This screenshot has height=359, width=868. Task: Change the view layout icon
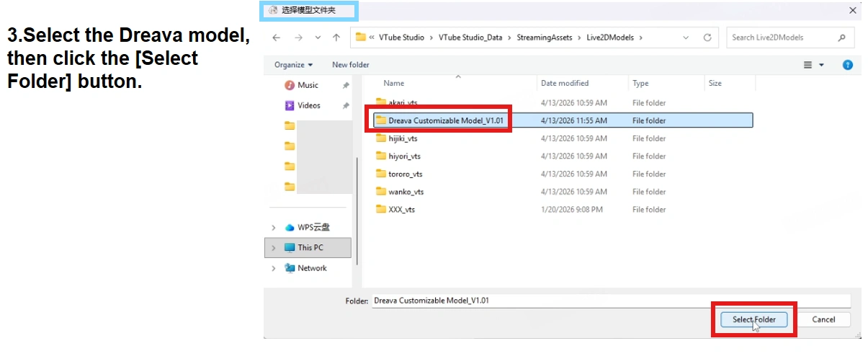point(808,65)
